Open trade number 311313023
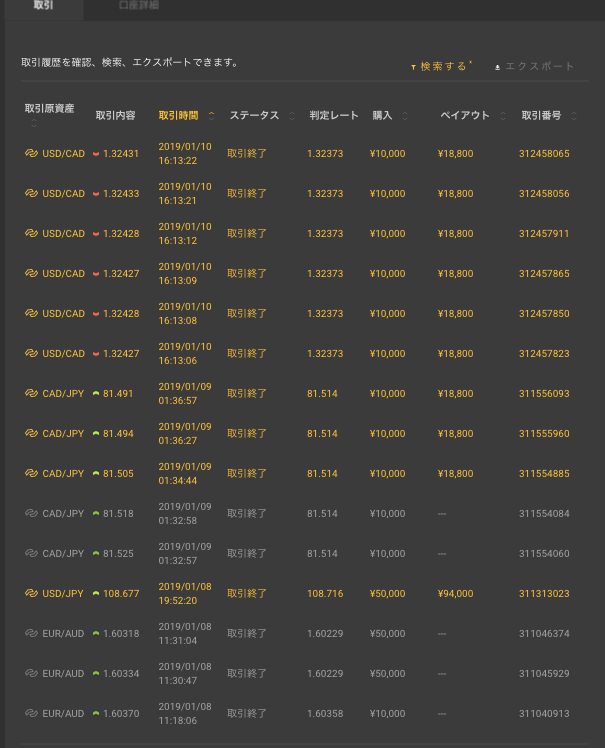 tap(544, 593)
